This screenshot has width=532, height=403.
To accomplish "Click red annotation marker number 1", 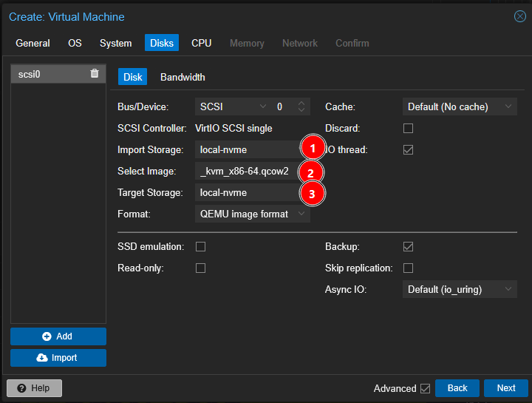I will [x=312, y=149].
